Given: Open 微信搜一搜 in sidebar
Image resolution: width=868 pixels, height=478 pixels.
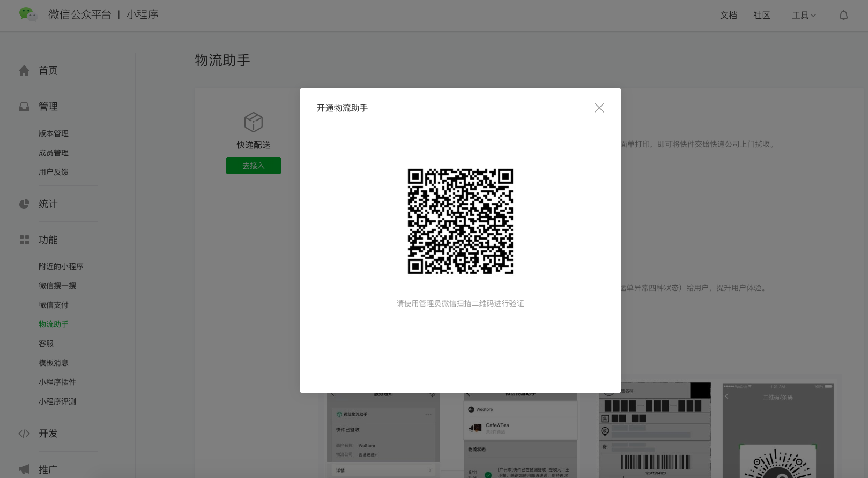Looking at the screenshot, I should pyautogui.click(x=57, y=286).
